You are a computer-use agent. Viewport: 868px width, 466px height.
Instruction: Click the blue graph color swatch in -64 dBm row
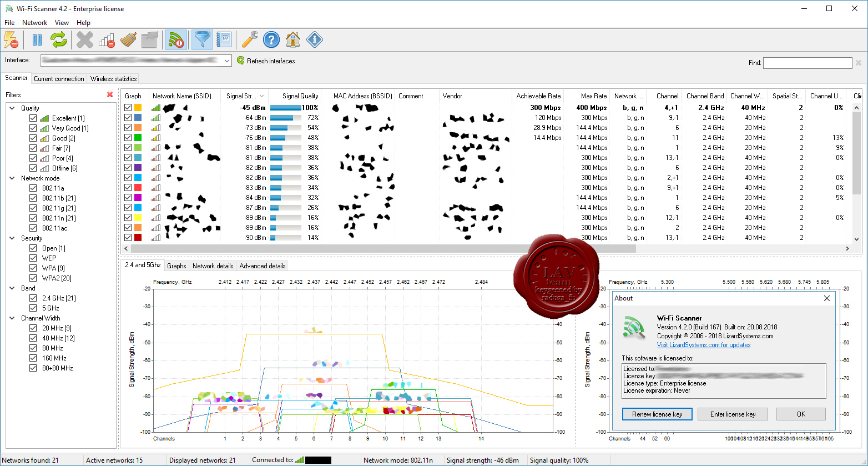(138, 118)
